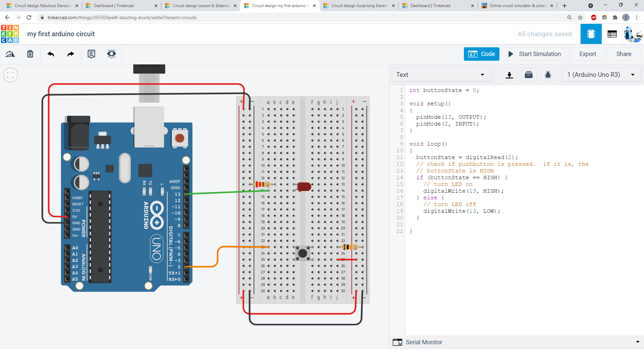This screenshot has width=644, height=349.
Task: Undo the last change
Action: point(51,54)
